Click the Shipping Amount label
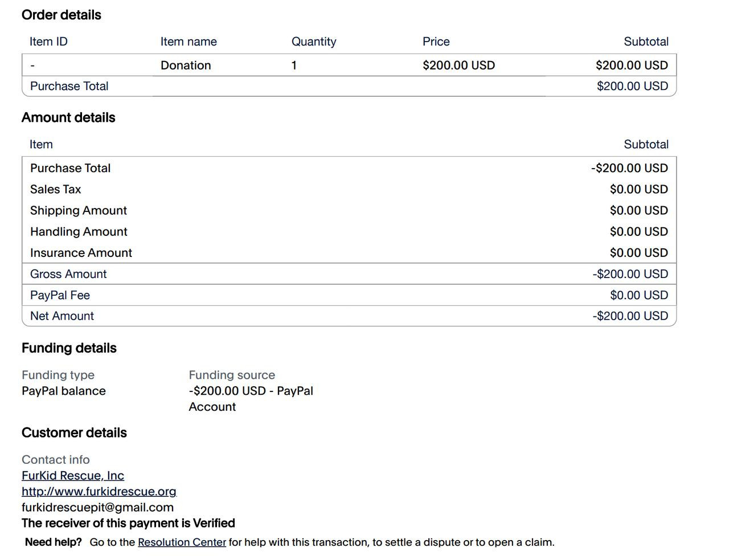This screenshot has height=560, width=729. click(79, 211)
